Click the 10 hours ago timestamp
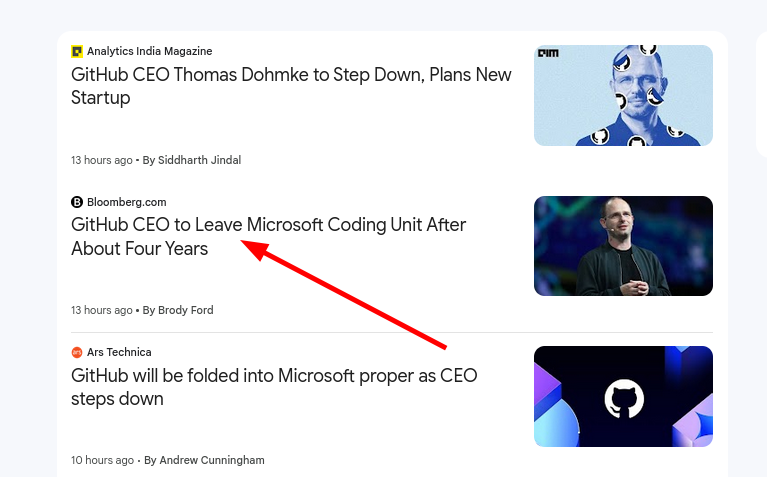The height and width of the screenshot is (477, 767). [x=102, y=460]
